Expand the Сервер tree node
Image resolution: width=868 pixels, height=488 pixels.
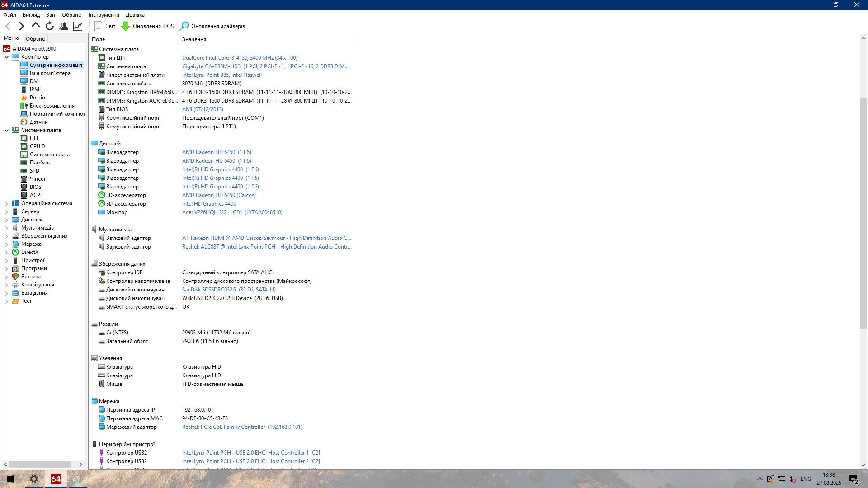click(6, 211)
